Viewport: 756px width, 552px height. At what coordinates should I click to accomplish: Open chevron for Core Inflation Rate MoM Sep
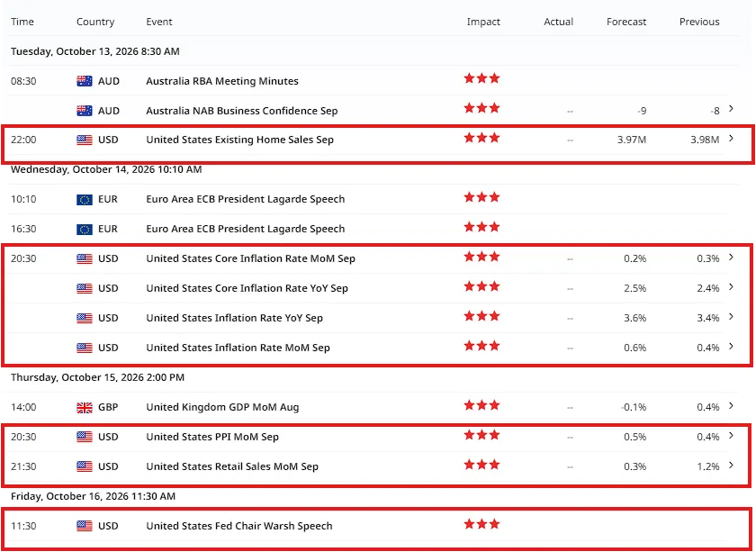point(732,258)
